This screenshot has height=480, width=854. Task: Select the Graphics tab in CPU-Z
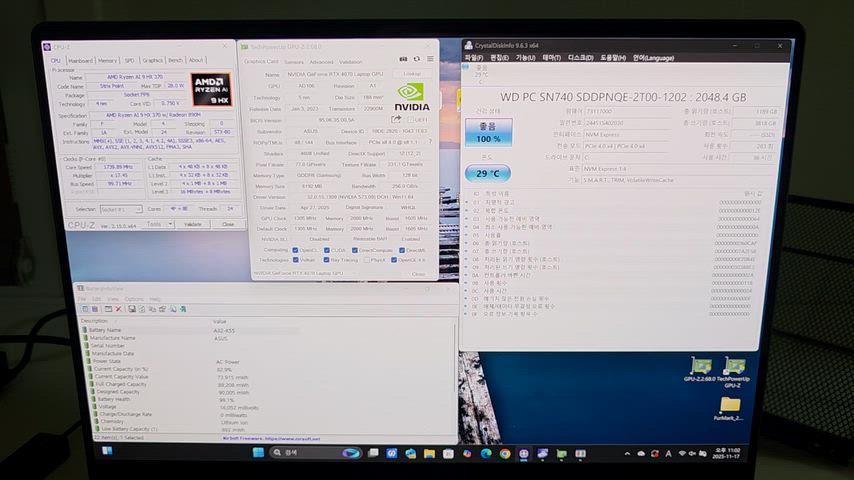pyautogui.click(x=152, y=60)
